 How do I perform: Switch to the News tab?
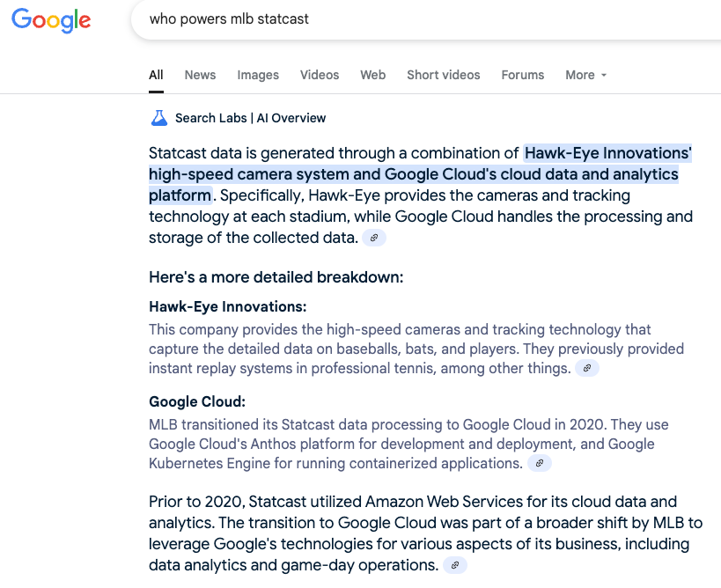tap(200, 75)
